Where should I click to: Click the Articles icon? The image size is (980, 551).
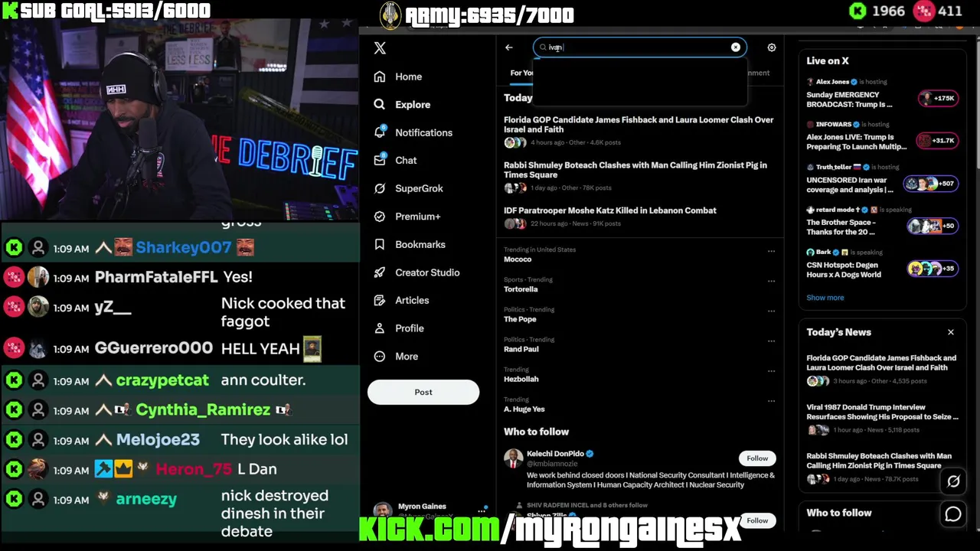click(380, 300)
